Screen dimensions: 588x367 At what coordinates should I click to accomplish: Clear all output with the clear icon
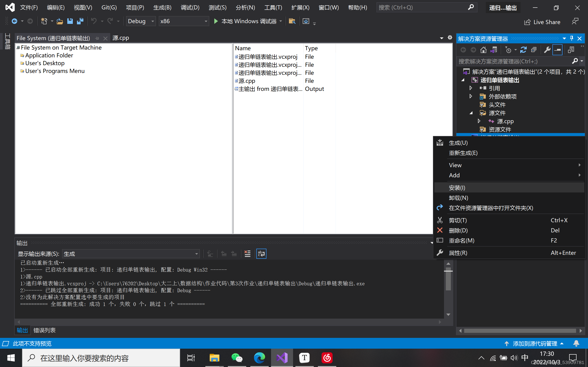tap(247, 254)
